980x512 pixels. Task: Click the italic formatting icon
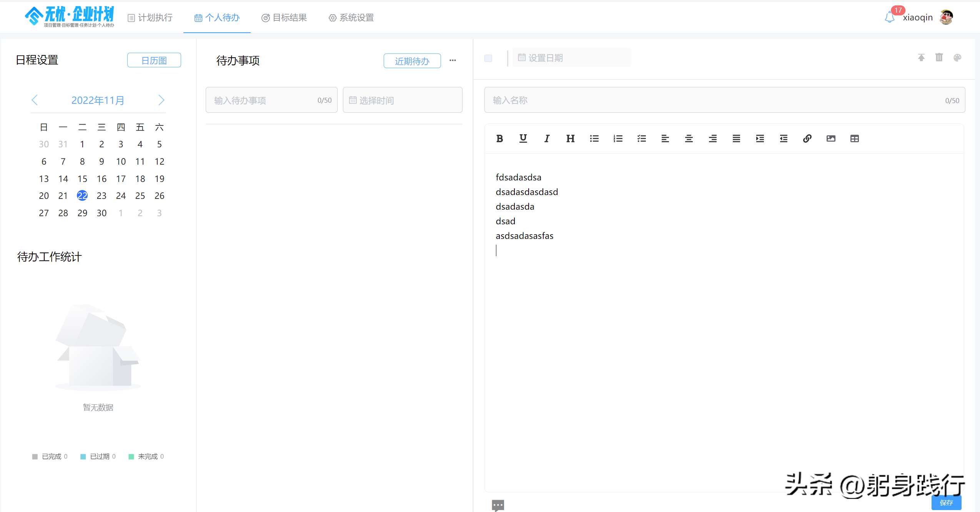click(x=547, y=138)
